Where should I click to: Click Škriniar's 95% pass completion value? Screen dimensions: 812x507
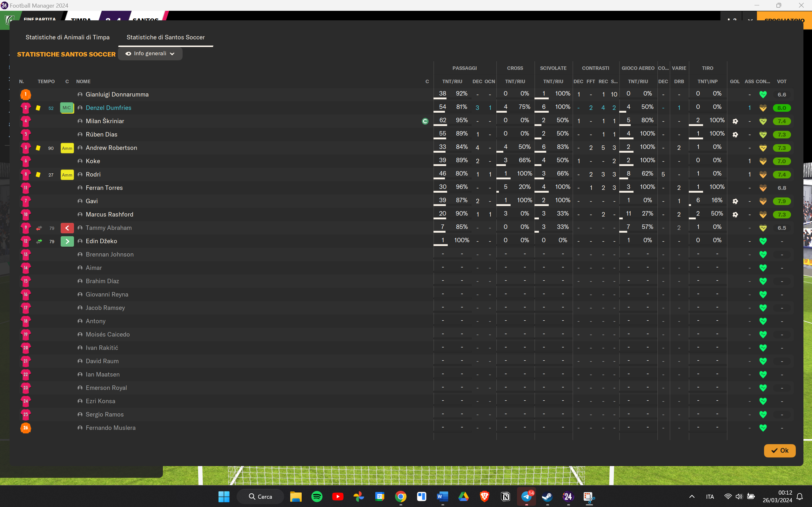point(461,120)
